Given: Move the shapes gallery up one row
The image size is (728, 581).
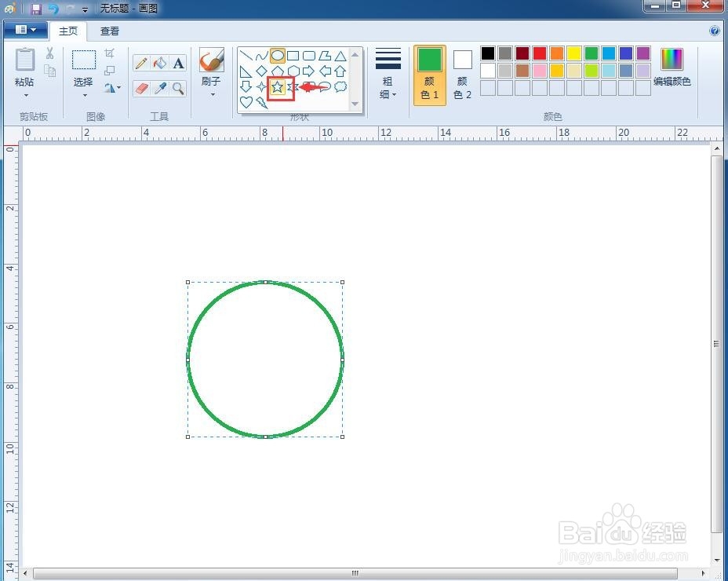Looking at the screenshot, I should coord(355,54).
